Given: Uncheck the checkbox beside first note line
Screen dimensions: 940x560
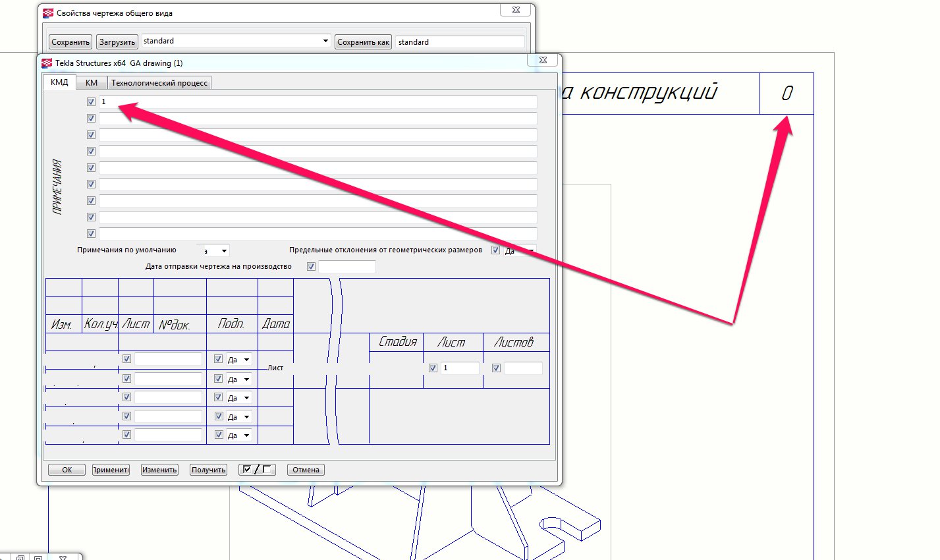Looking at the screenshot, I should [91, 102].
